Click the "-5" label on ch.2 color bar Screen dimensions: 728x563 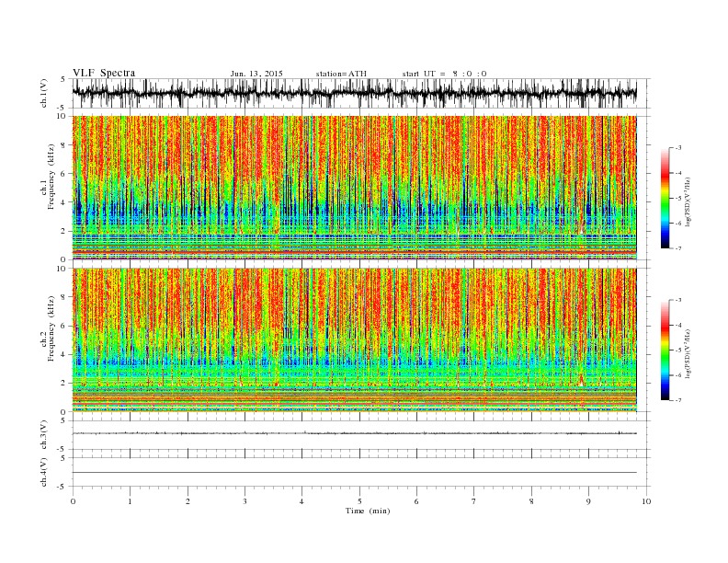coord(678,350)
